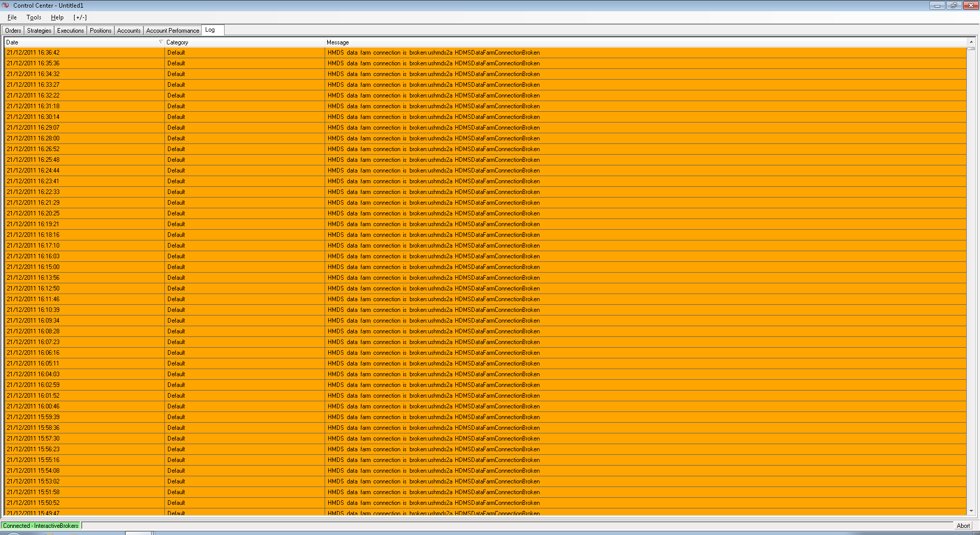The height and width of the screenshot is (535, 980).
Task: Minimize the Control Center window
Action: [x=937, y=6]
